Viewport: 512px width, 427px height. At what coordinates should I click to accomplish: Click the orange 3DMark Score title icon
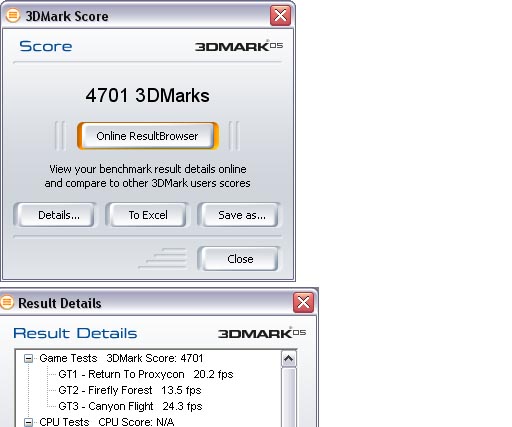coord(13,16)
